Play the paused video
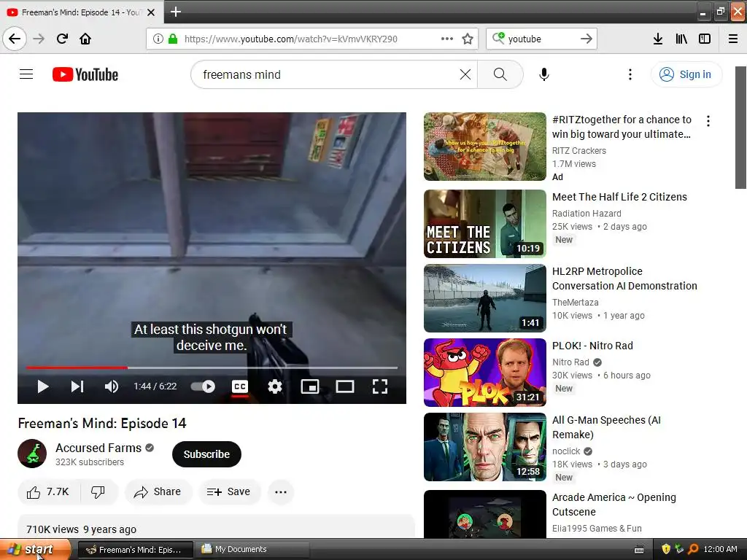The image size is (747, 560). coord(43,386)
